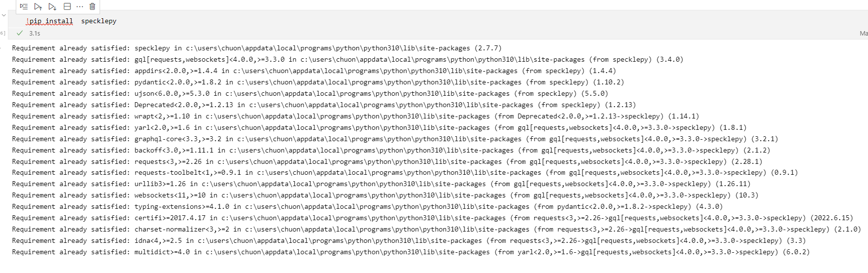Split the cell using toolbar icon
This screenshot has height=273, width=868.
67,6
